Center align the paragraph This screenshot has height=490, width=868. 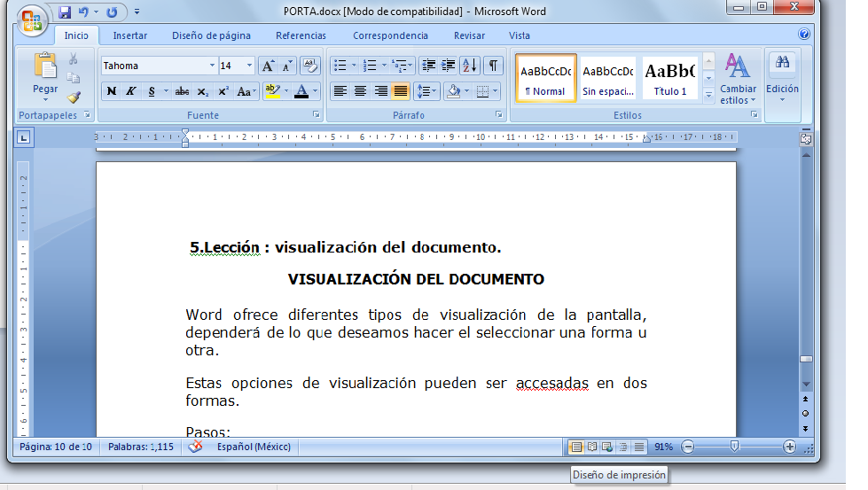pos(360,91)
